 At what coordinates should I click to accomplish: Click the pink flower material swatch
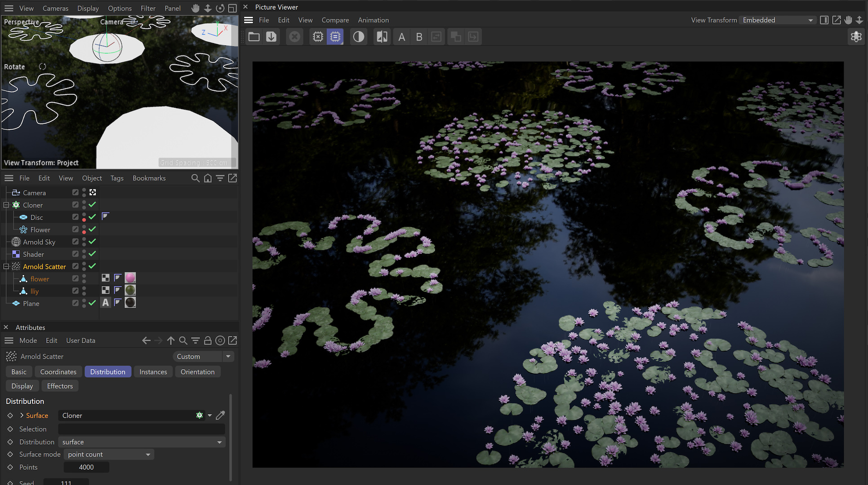click(x=130, y=278)
